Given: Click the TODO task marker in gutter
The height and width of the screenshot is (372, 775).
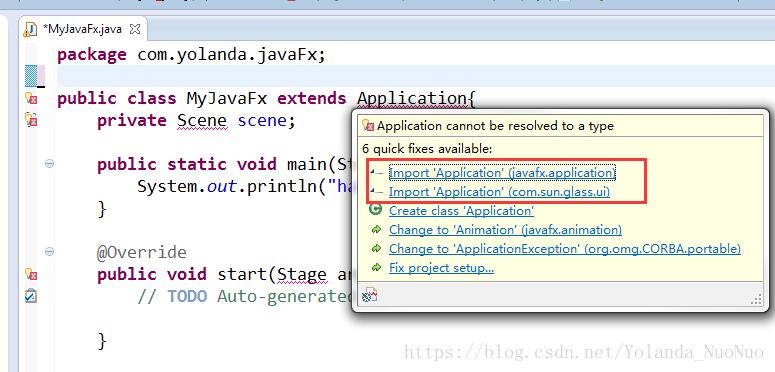Looking at the screenshot, I should [31, 295].
